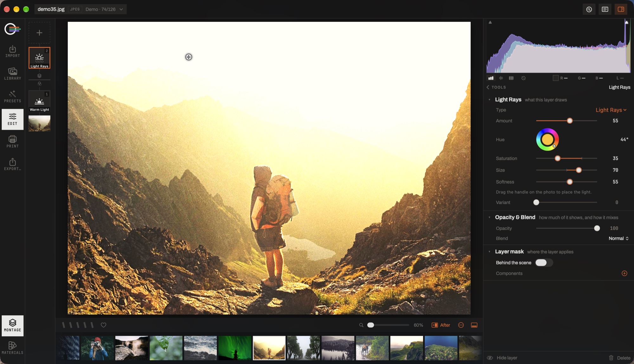The height and width of the screenshot is (364, 634).
Task: Open the Export icon
Action: (x=12, y=164)
